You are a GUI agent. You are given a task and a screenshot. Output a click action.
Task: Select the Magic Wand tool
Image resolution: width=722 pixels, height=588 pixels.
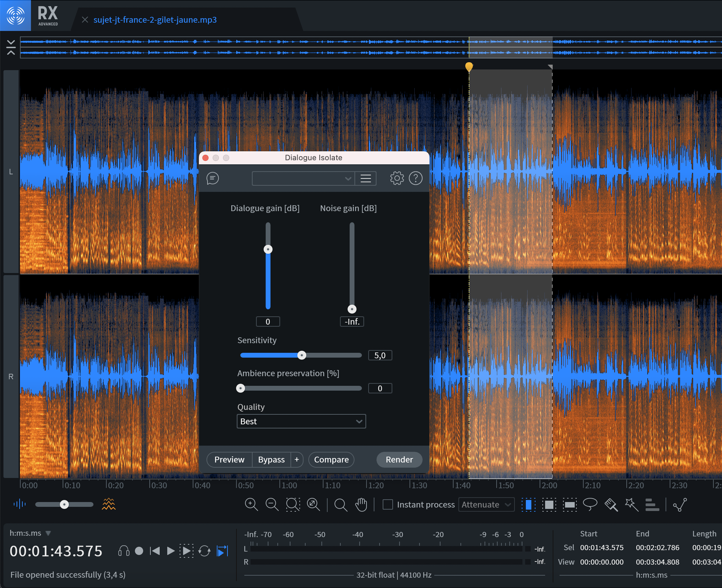(631, 504)
